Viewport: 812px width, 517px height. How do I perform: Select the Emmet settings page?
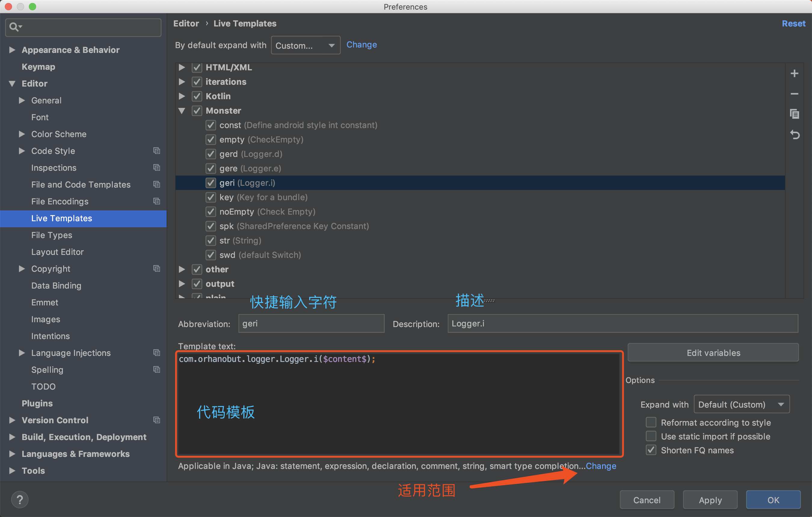click(x=45, y=302)
